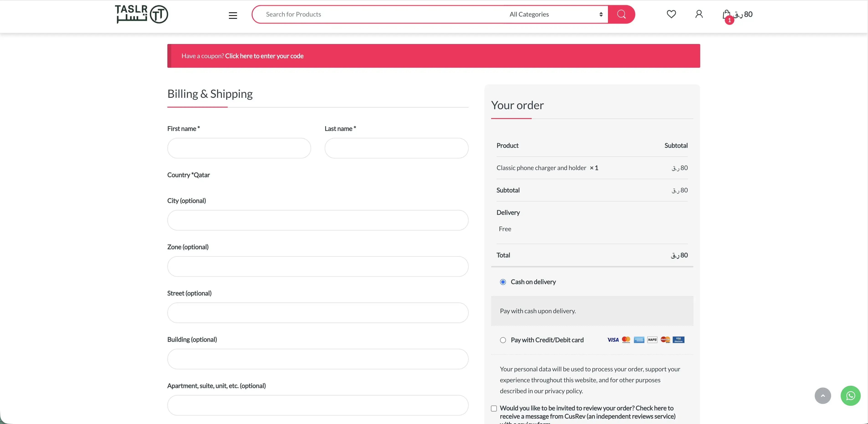Click the Street input field
Viewport: 868px width, 424px height.
pos(318,313)
